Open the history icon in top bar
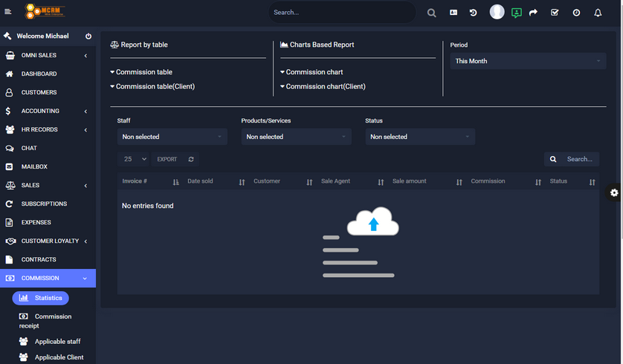Screen dimensions: 623x364 click(473, 13)
